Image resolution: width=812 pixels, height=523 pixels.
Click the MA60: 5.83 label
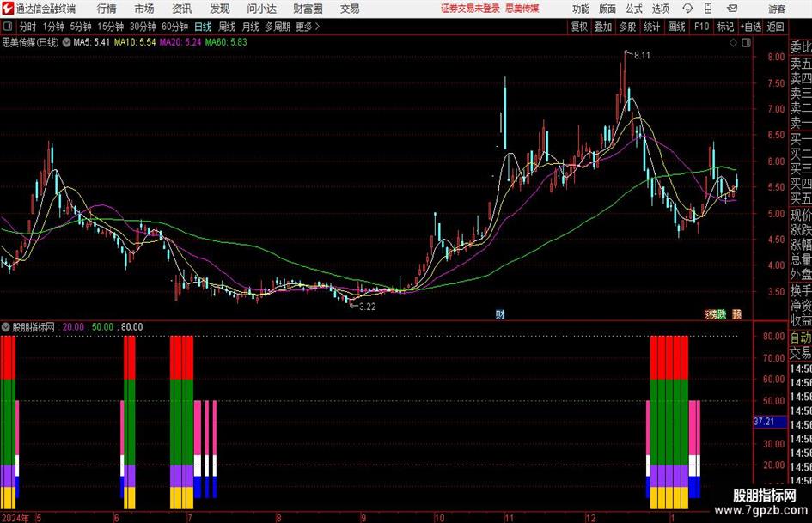(226, 42)
